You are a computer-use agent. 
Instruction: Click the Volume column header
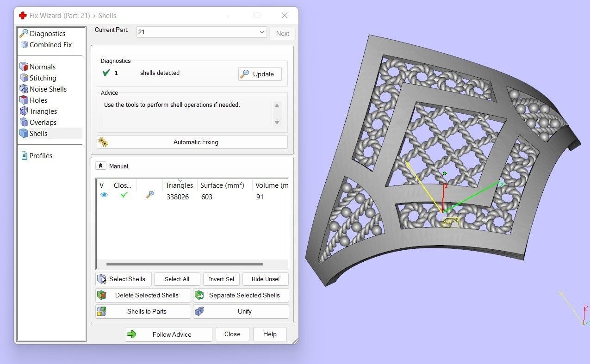(271, 185)
